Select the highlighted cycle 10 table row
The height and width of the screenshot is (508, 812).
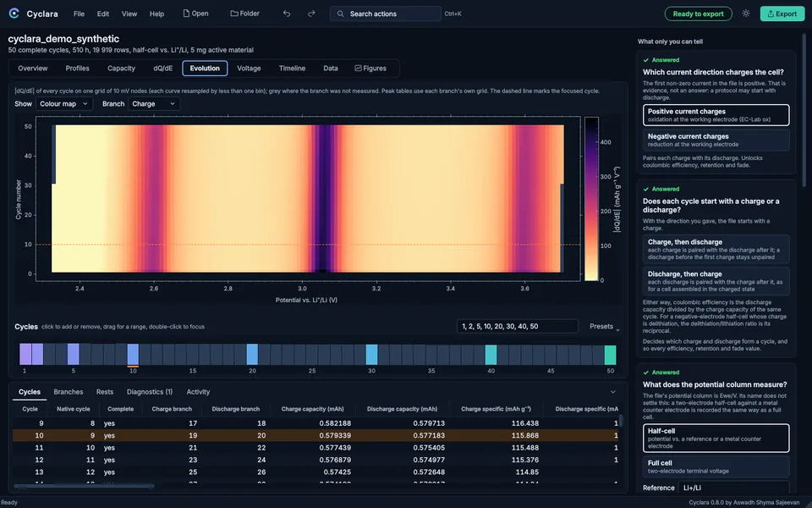[315, 435]
